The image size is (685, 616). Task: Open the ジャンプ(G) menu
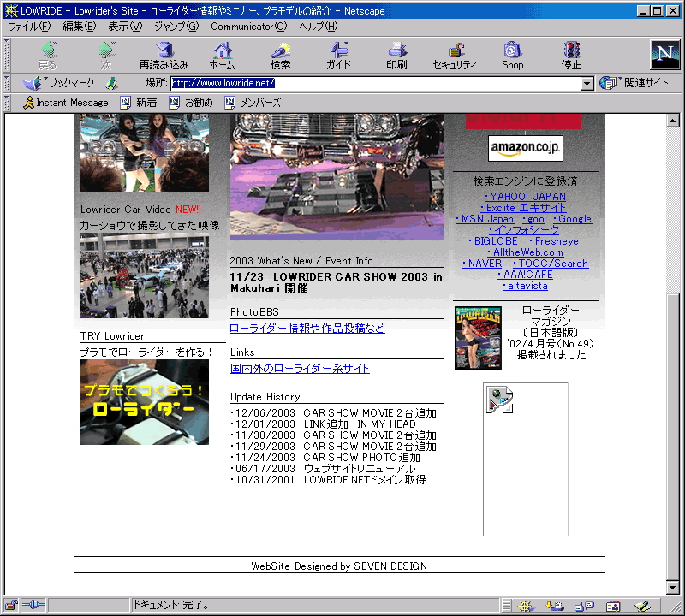pyautogui.click(x=176, y=27)
